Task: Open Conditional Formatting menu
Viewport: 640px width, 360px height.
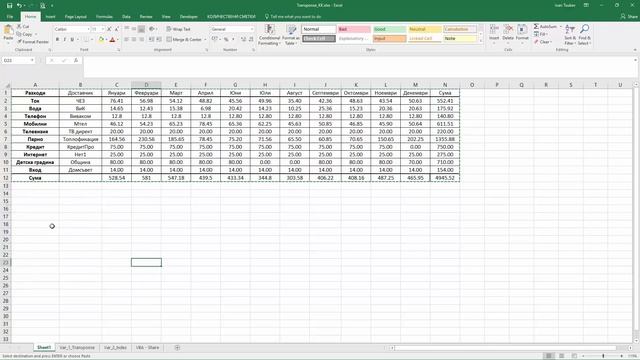Action: pyautogui.click(x=269, y=35)
